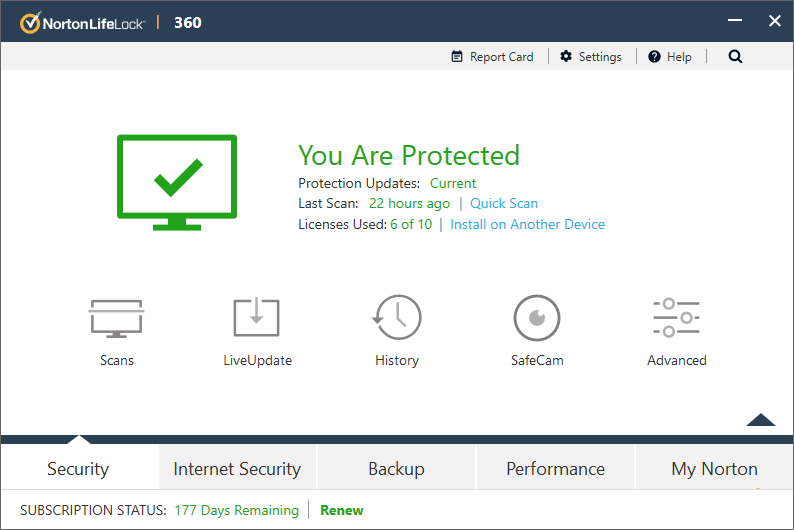Open the Scans monitor icon
794x530 pixels.
click(117, 318)
